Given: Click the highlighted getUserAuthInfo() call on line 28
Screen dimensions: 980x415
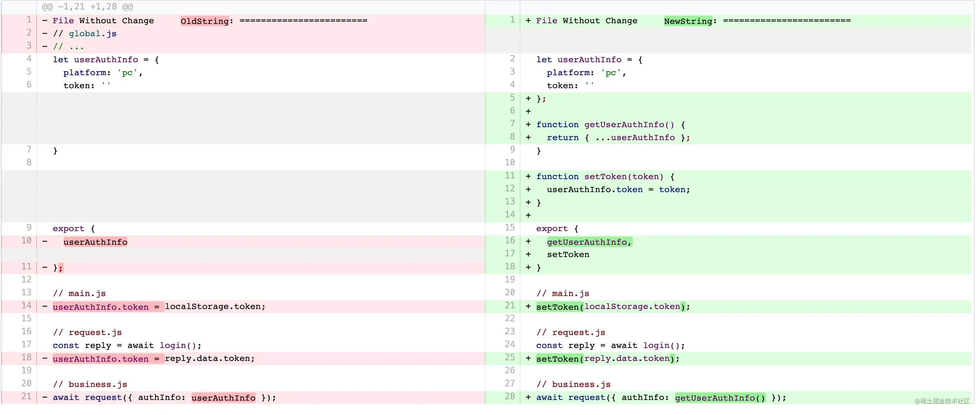Looking at the screenshot, I should (x=720, y=398).
